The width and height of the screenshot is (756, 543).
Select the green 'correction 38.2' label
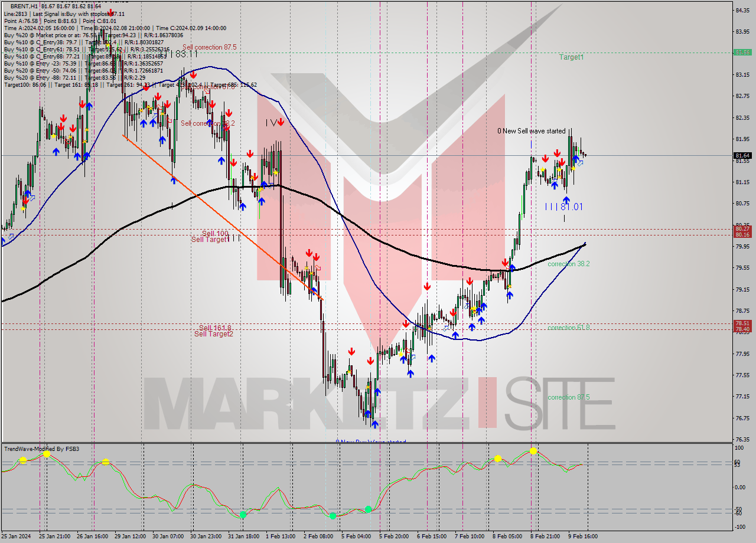click(x=568, y=264)
